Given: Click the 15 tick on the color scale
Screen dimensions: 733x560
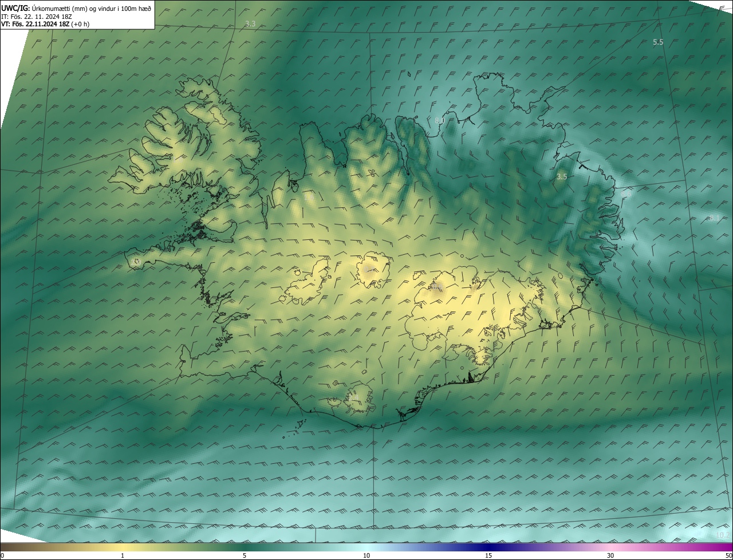Looking at the screenshot, I should click(x=488, y=555).
